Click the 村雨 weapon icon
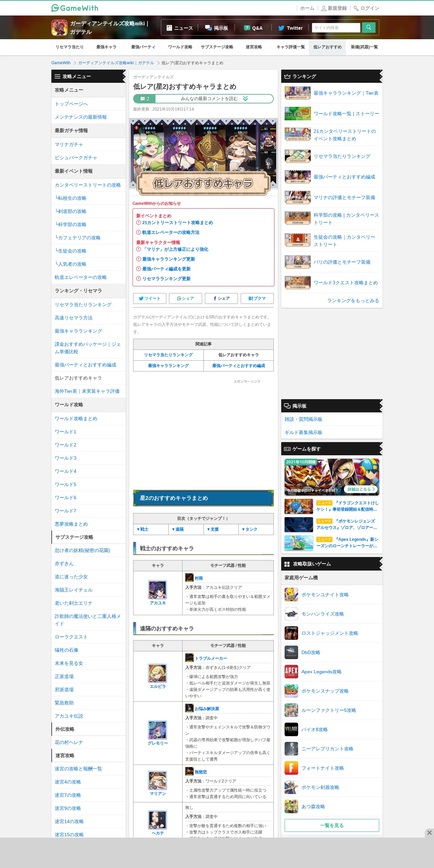Viewport: 434px width, 868px height. [x=189, y=577]
